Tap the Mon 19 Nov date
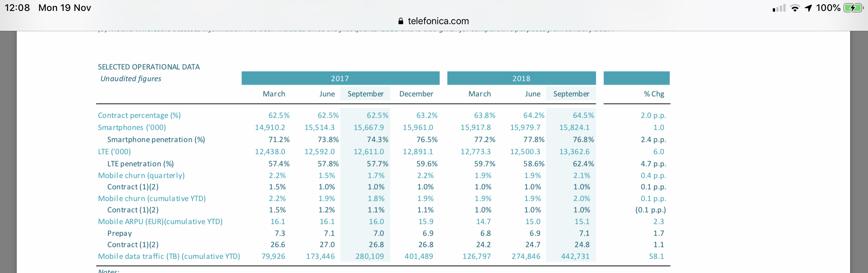This screenshot has height=273, width=868. click(x=65, y=8)
